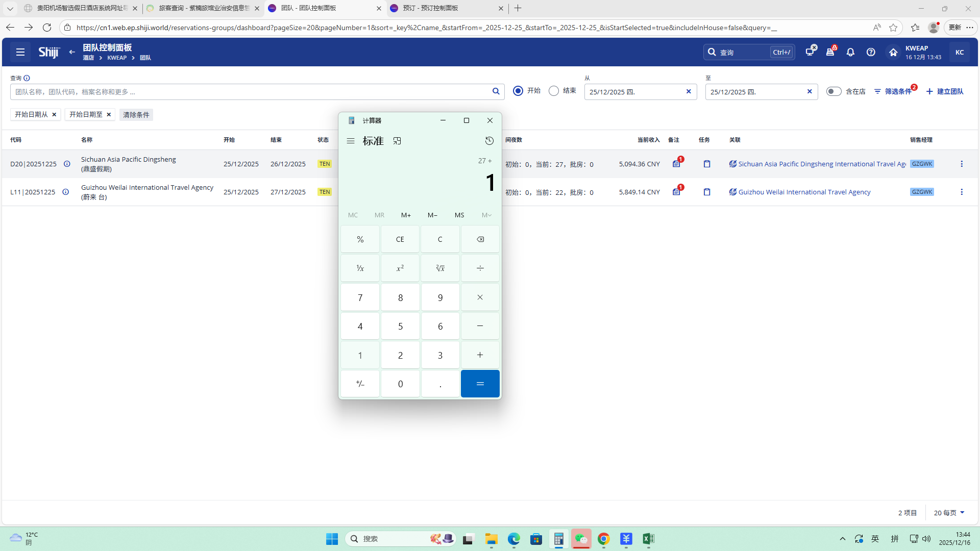Select the 开始 radio button

518,91
